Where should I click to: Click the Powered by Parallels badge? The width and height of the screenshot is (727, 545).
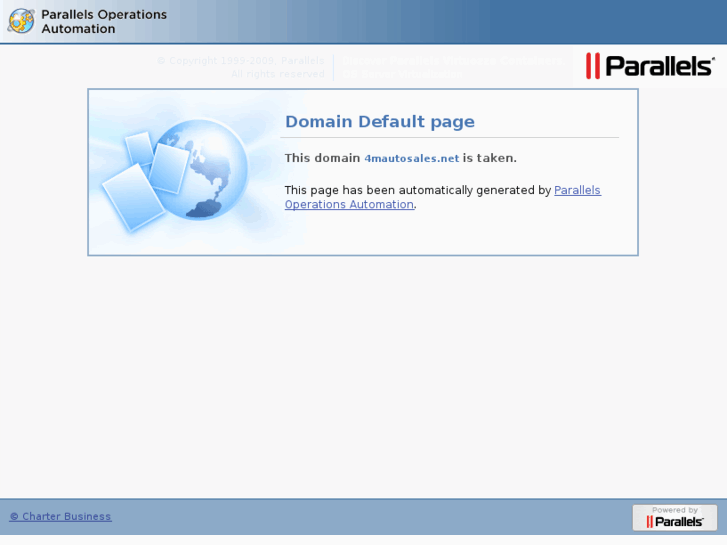pos(675,517)
